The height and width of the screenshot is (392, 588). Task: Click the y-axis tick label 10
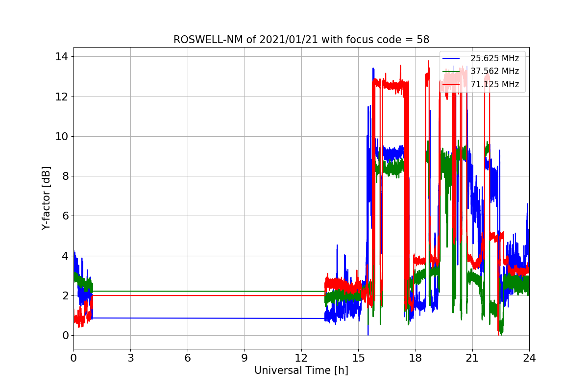tap(62, 136)
